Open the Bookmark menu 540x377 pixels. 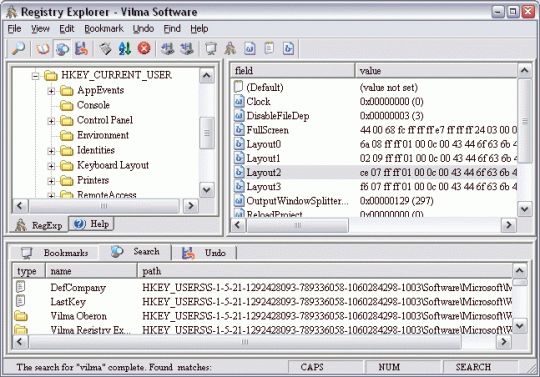click(104, 29)
